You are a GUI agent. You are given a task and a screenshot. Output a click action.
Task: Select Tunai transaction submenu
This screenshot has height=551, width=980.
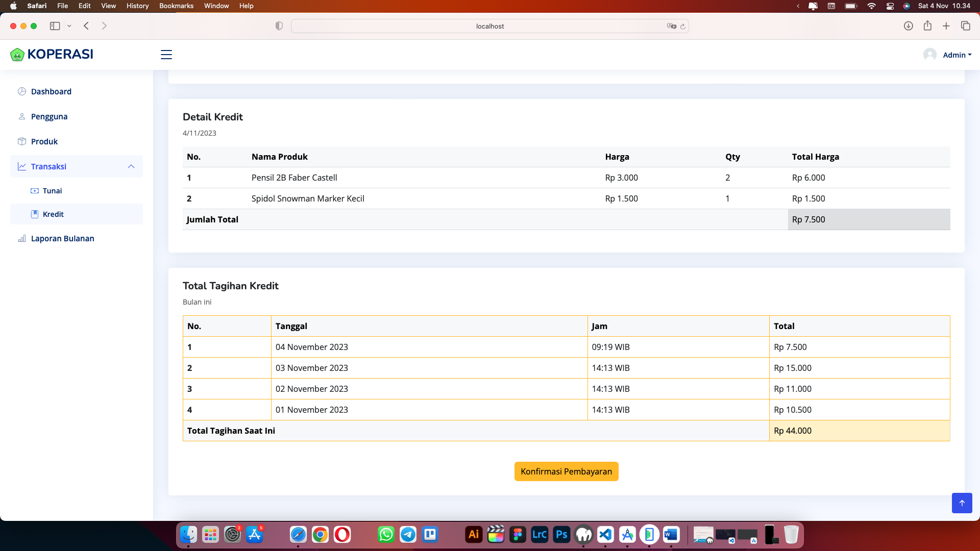point(52,191)
